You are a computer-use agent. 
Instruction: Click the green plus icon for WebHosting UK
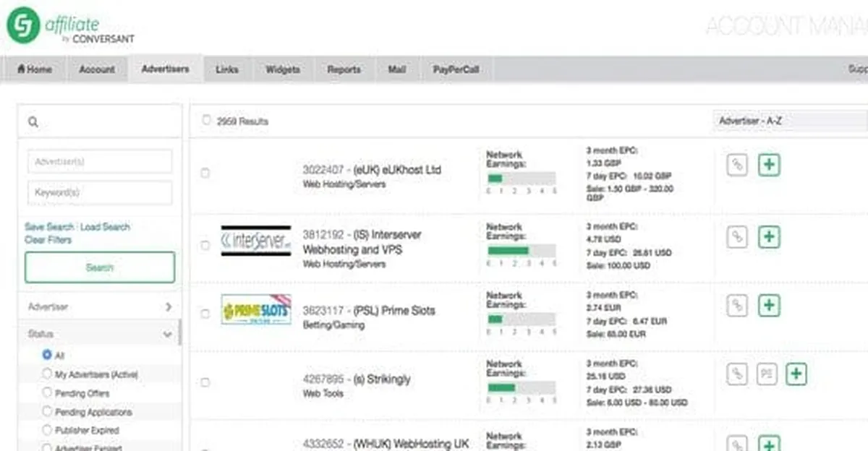point(769,443)
